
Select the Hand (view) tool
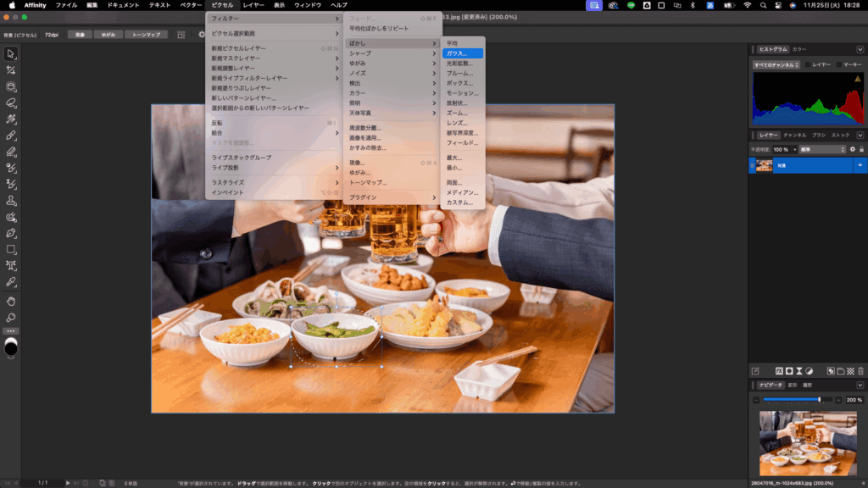point(11,301)
